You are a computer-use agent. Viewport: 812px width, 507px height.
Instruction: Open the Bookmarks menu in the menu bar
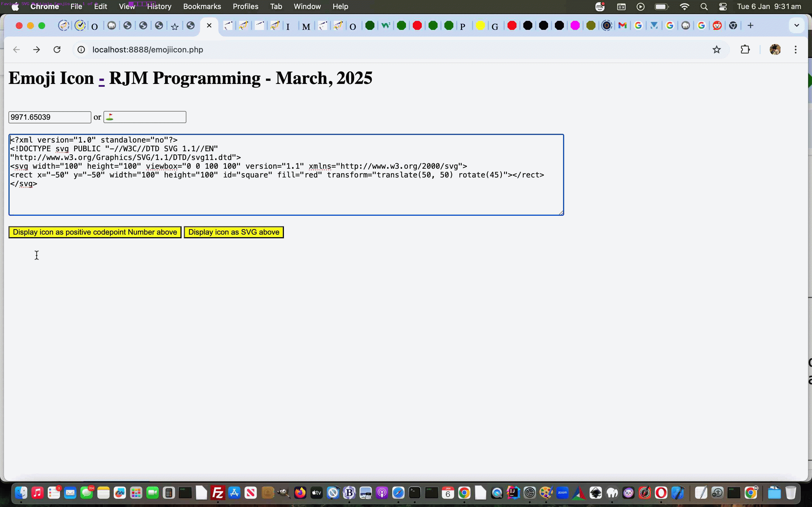click(x=202, y=6)
